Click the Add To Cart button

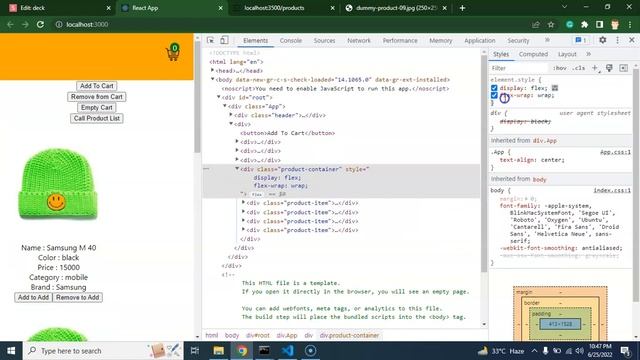pos(97,86)
